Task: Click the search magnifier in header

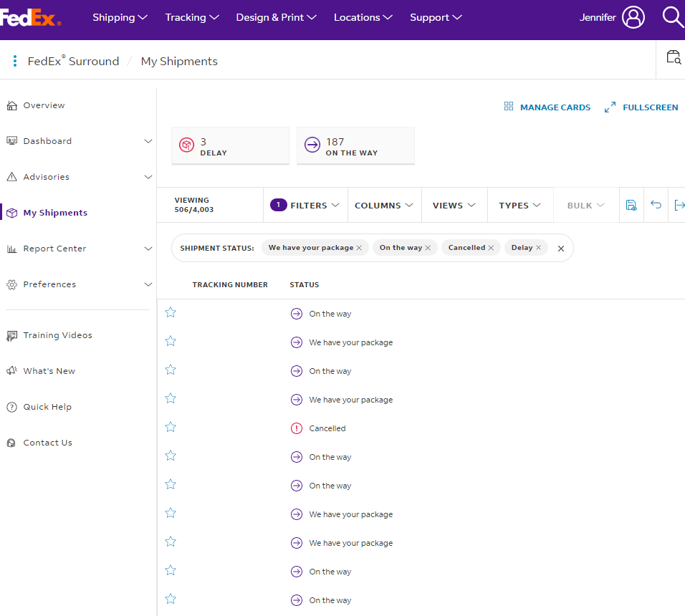Action: point(673,17)
